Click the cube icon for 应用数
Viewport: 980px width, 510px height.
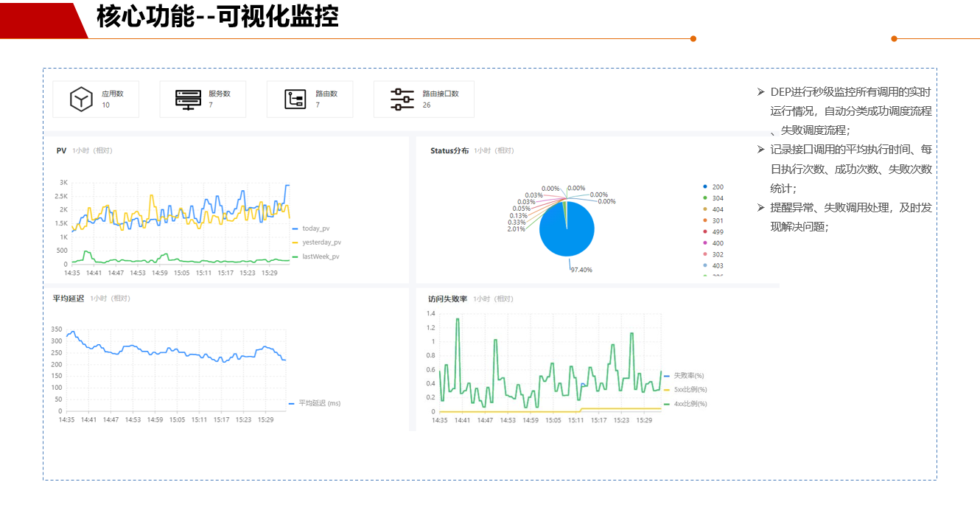80,99
